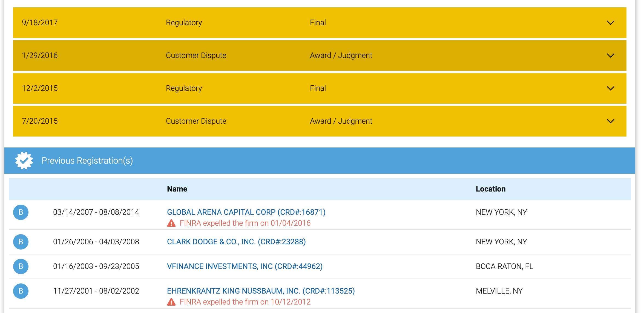Viewport: 644px width, 313px height.
Task: Click the B badge for Global Arena Capital
Action: point(21,212)
